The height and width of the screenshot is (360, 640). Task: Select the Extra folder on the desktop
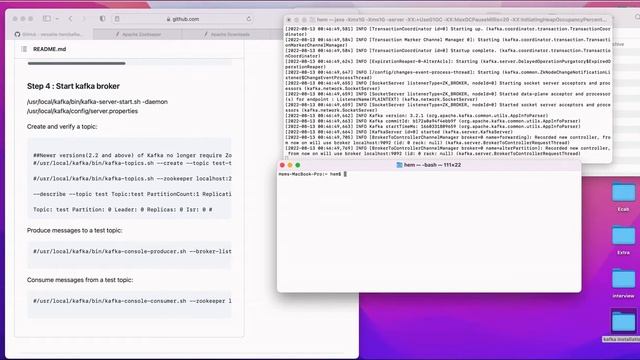tap(623, 240)
